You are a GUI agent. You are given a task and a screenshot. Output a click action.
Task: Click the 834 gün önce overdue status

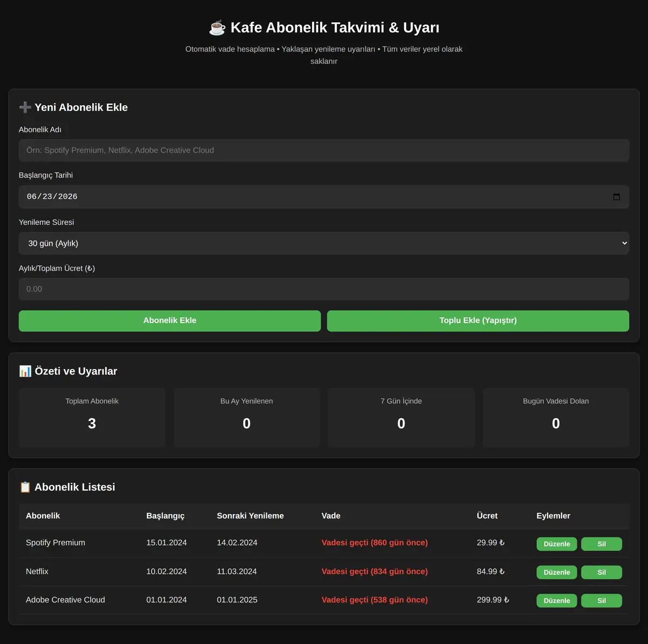[x=375, y=571]
